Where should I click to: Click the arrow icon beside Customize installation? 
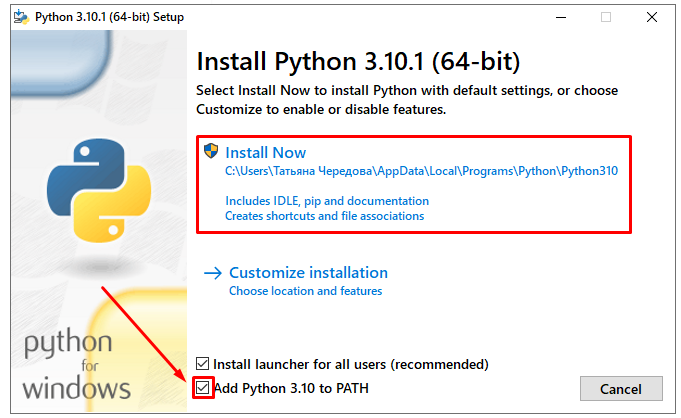tap(213, 272)
